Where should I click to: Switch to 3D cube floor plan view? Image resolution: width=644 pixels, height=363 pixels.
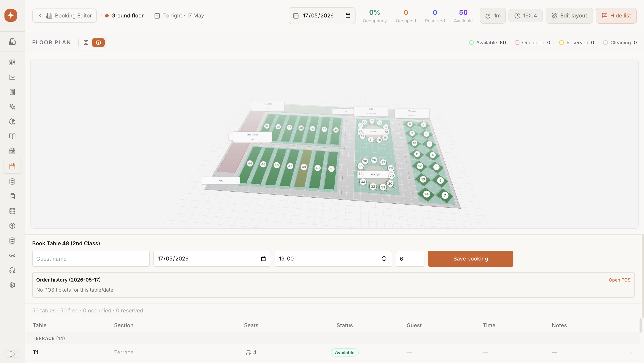[98, 43]
